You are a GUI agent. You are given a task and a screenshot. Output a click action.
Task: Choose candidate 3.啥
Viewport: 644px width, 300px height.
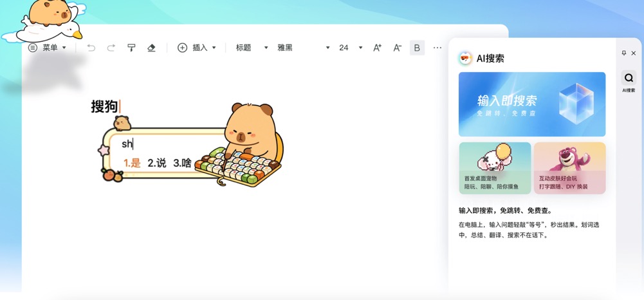[182, 163]
